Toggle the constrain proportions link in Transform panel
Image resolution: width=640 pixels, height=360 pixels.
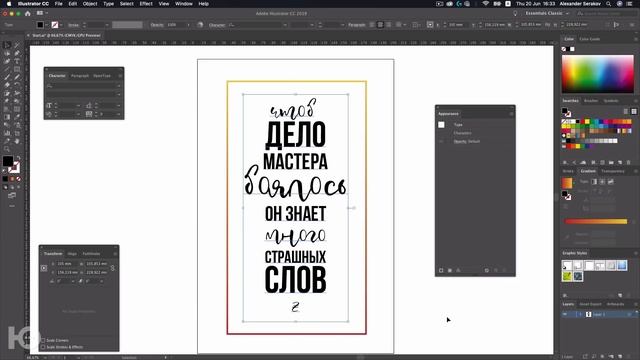pyautogui.click(x=113, y=268)
